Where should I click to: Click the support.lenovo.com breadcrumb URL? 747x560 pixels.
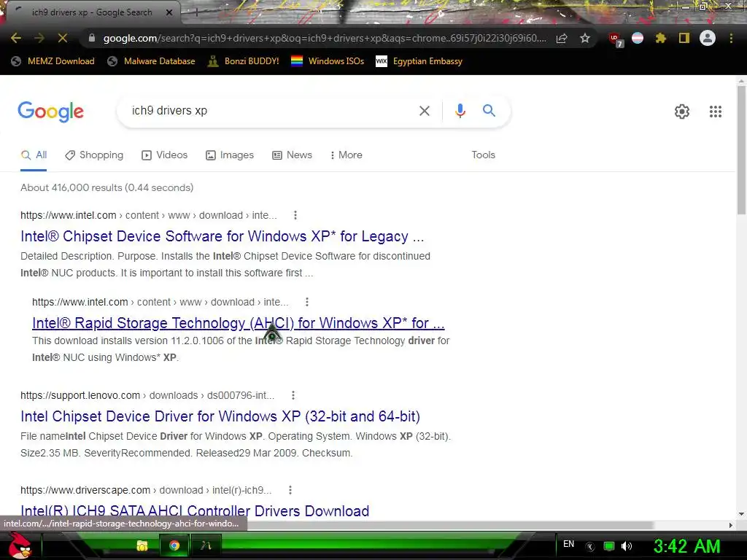pos(147,395)
